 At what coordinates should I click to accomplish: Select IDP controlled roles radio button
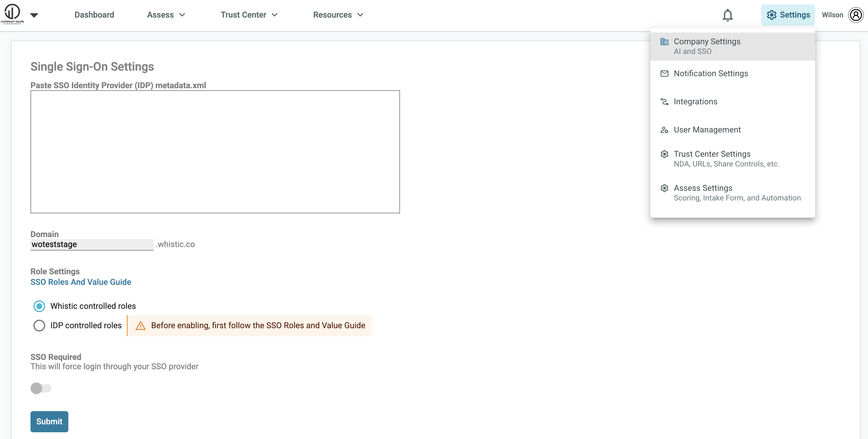(39, 326)
